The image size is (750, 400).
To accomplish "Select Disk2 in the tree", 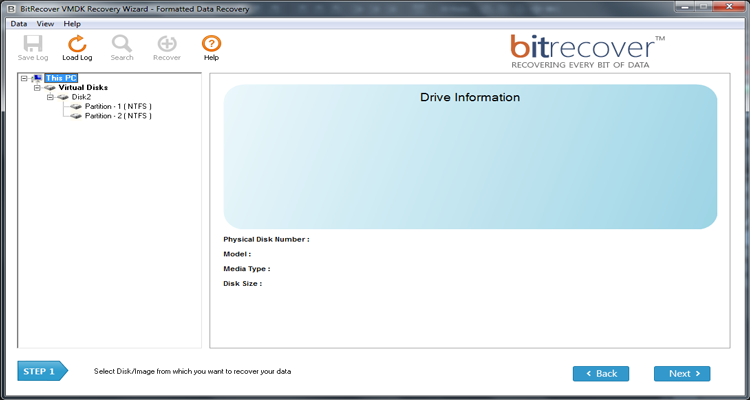I will click(x=81, y=97).
